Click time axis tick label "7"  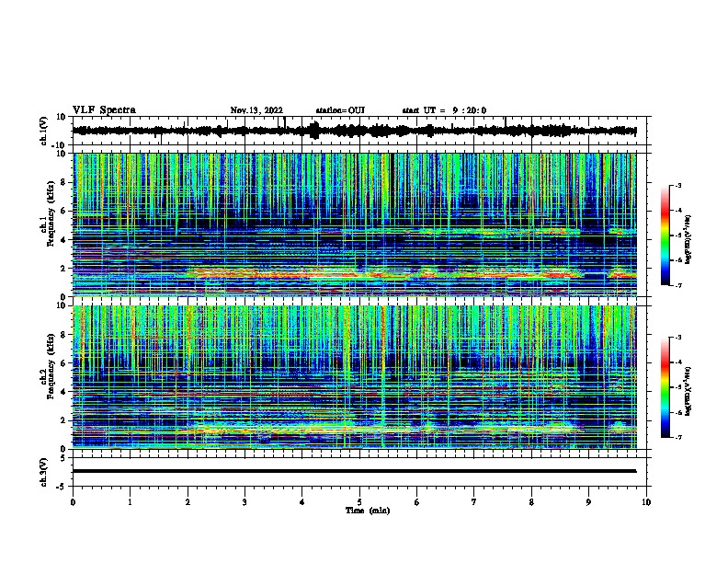[474, 502]
